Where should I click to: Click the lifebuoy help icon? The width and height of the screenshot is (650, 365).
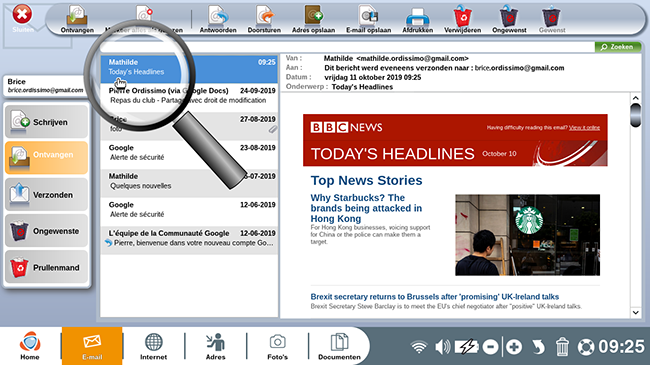pos(586,347)
